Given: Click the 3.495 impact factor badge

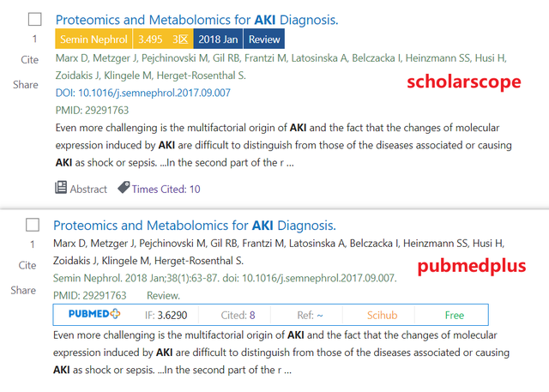Looking at the screenshot, I should (163, 39).
